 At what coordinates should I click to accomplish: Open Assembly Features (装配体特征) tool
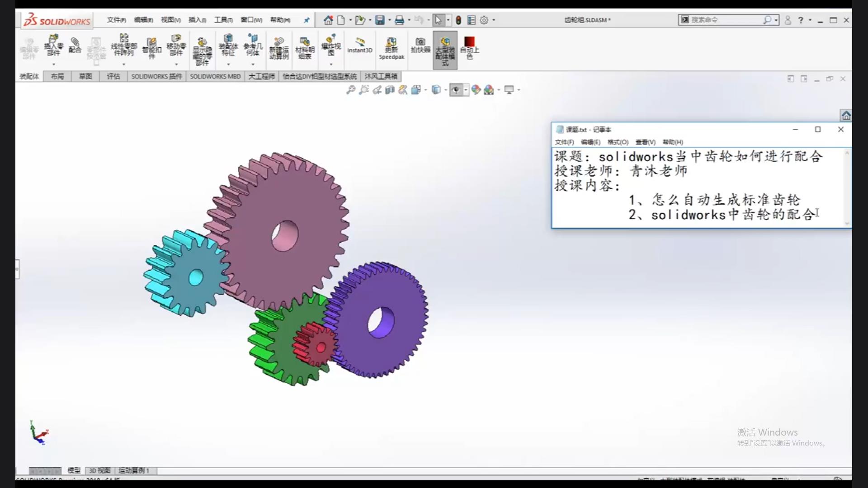[x=228, y=45]
